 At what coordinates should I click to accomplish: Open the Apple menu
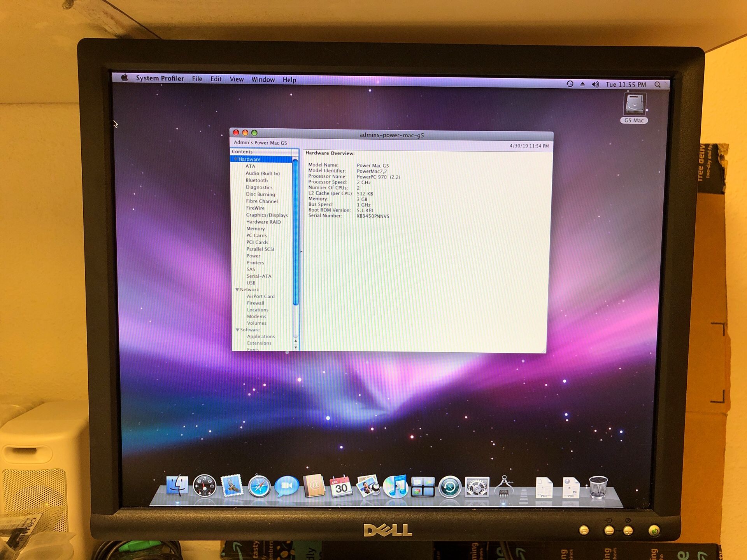pos(124,78)
